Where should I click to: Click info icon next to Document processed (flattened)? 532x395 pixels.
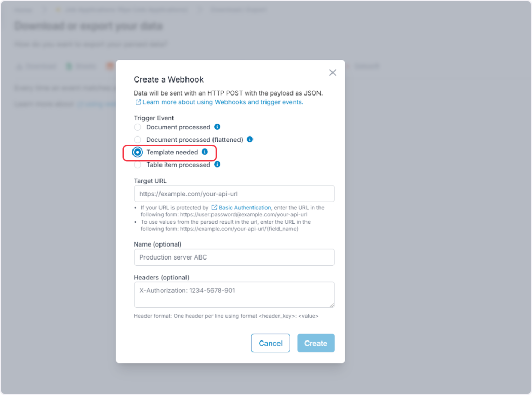click(250, 139)
